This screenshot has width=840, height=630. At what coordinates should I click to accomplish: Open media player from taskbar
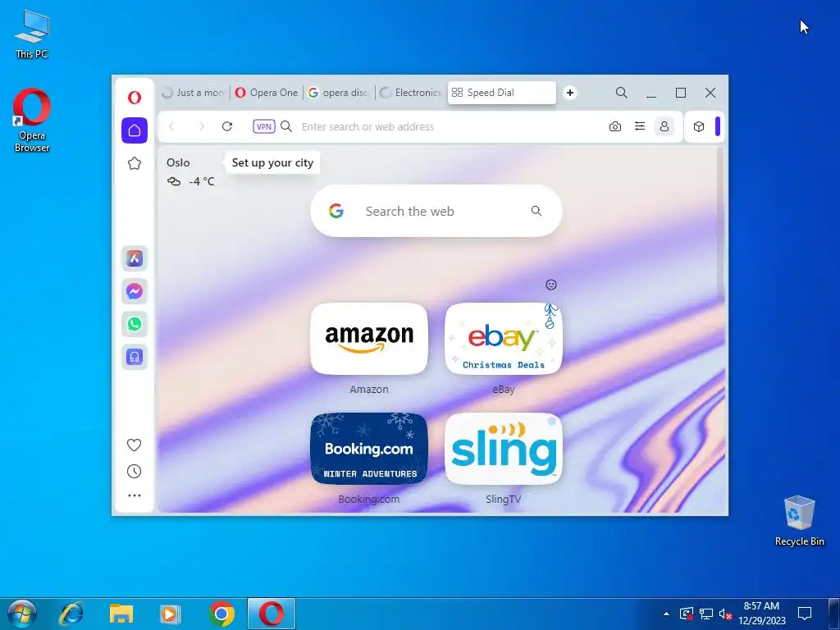pyautogui.click(x=171, y=614)
